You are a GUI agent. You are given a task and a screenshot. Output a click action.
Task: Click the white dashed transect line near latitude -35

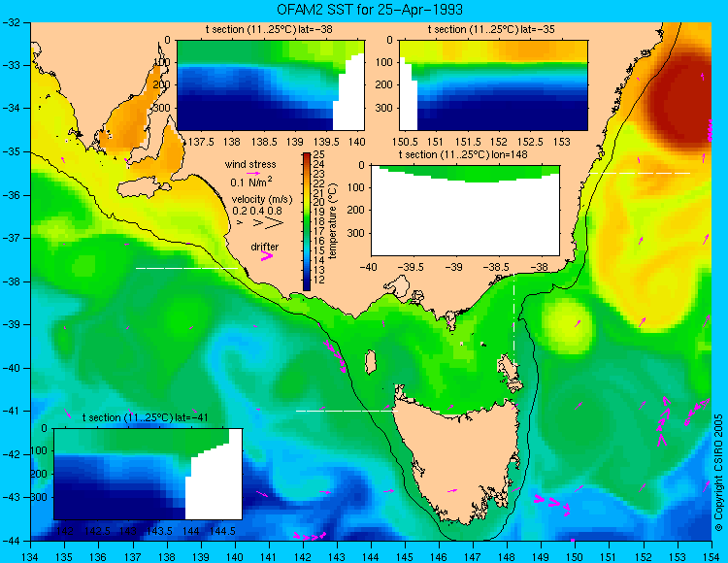640,173
